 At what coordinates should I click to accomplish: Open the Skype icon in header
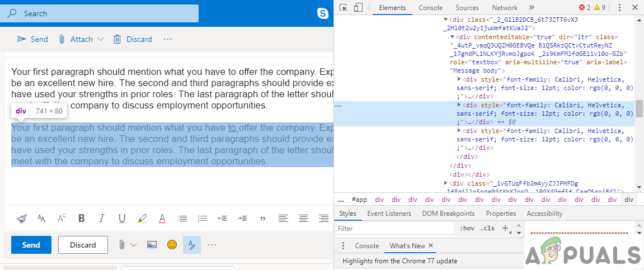coord(322,13)
